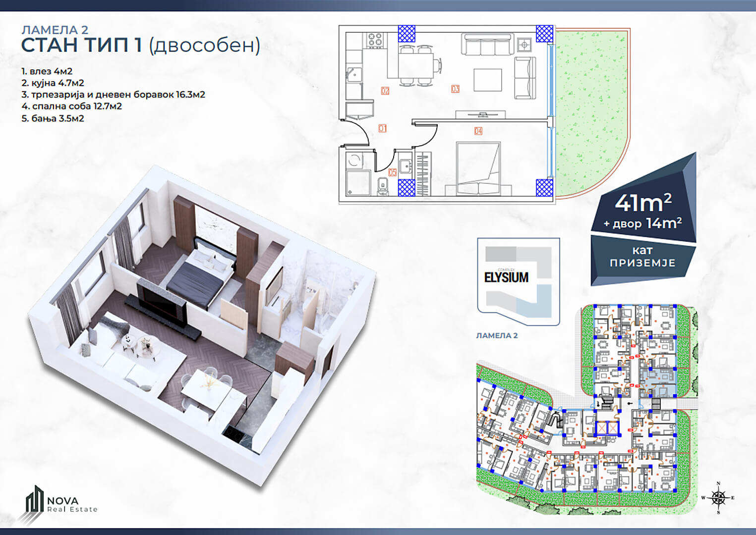Click the stove icon in the floor plan
The width and height of the screenshot is (756, 535).
(x=375, y=40)
